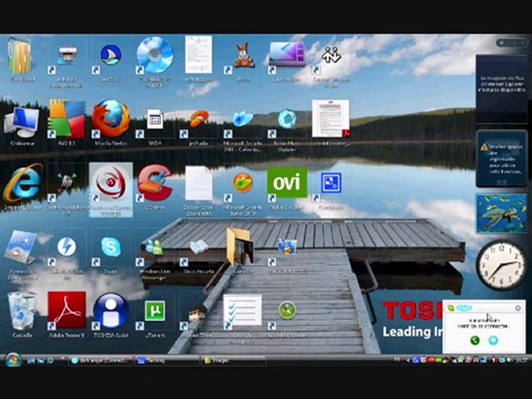Click the volume icon in system tray

tap(510, 360)
